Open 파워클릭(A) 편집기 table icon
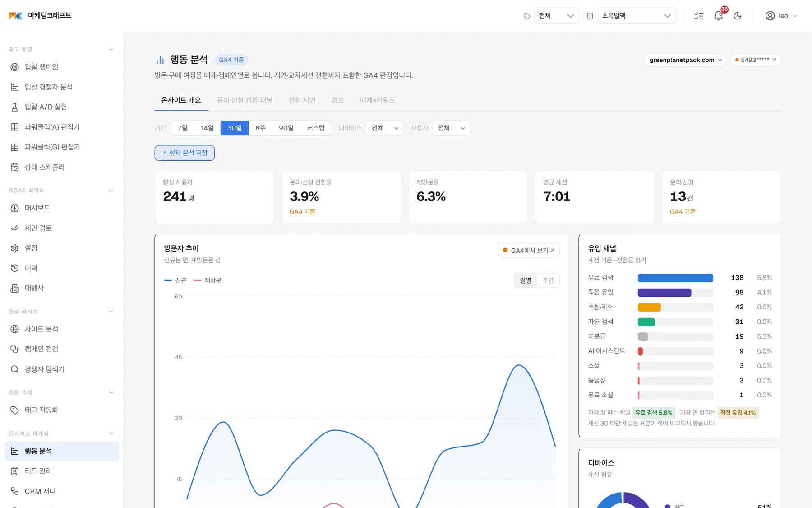The height and width of the screenshot is (508, 812). tap(14, 127)
